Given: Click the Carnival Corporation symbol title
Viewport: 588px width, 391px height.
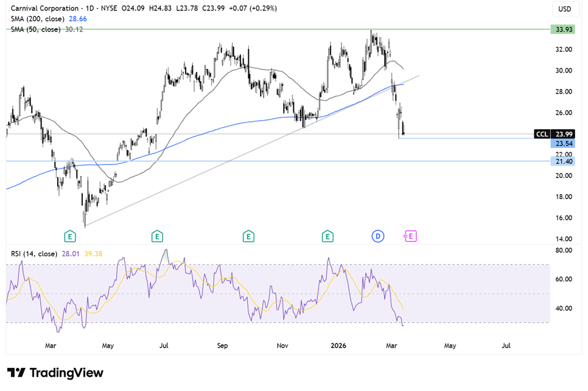Looking at the screenshot, I should (44, 9).
